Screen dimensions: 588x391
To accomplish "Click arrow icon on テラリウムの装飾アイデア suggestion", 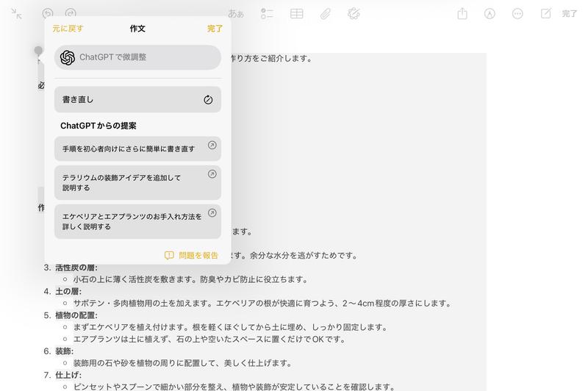I will point(212,174).
